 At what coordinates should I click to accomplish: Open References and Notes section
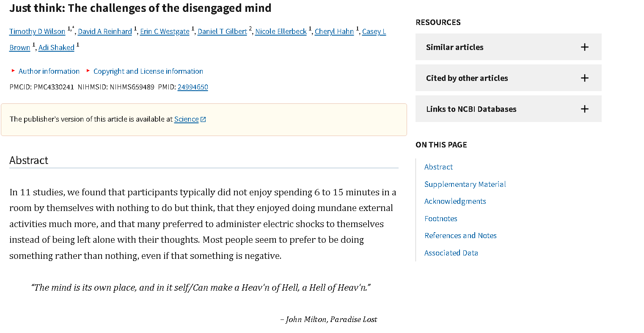pyautogui.click(x=460, y=236)
